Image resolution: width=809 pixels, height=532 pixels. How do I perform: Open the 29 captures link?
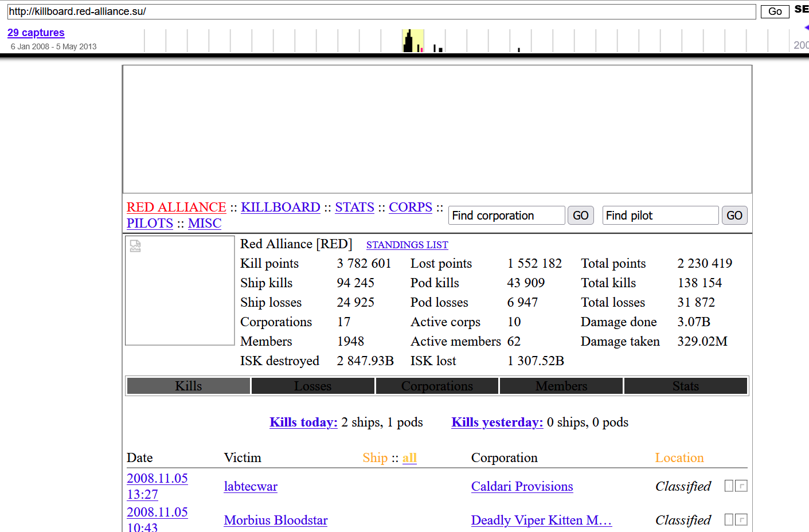point(36,33)
